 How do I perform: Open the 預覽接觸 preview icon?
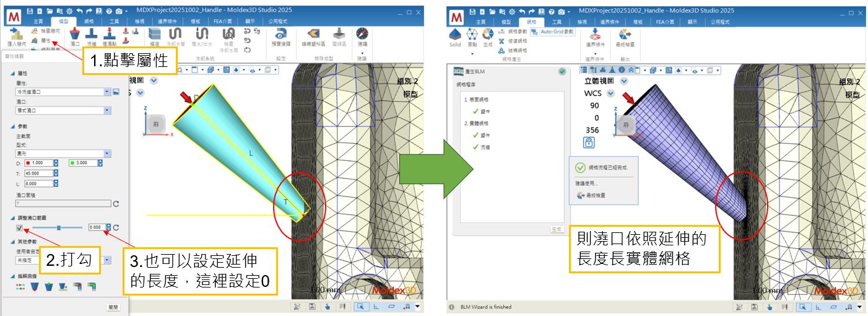(x=280, y=36)
